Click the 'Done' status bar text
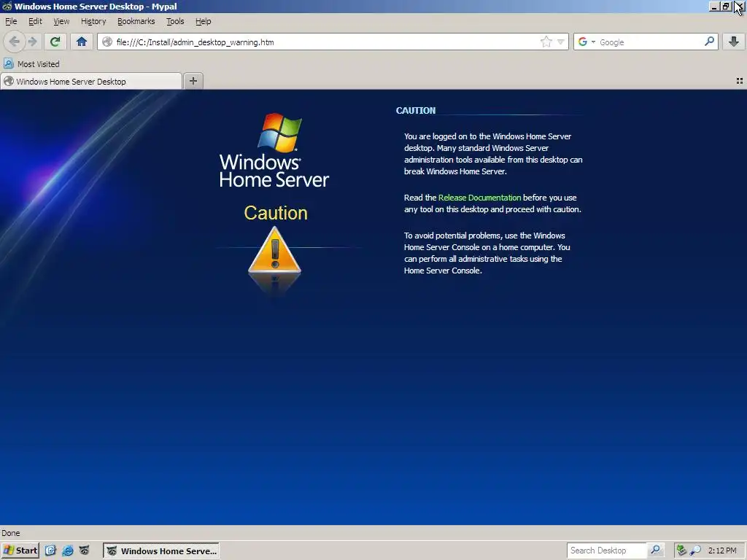Screen dimensions: 747x560 (11, 533)
